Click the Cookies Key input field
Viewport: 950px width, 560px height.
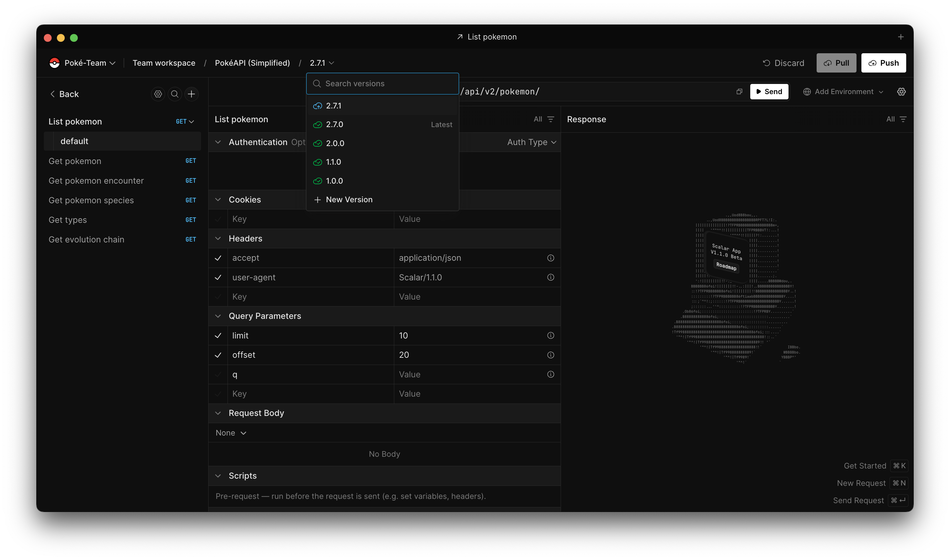pyautogui.click(x=310, y=219)
